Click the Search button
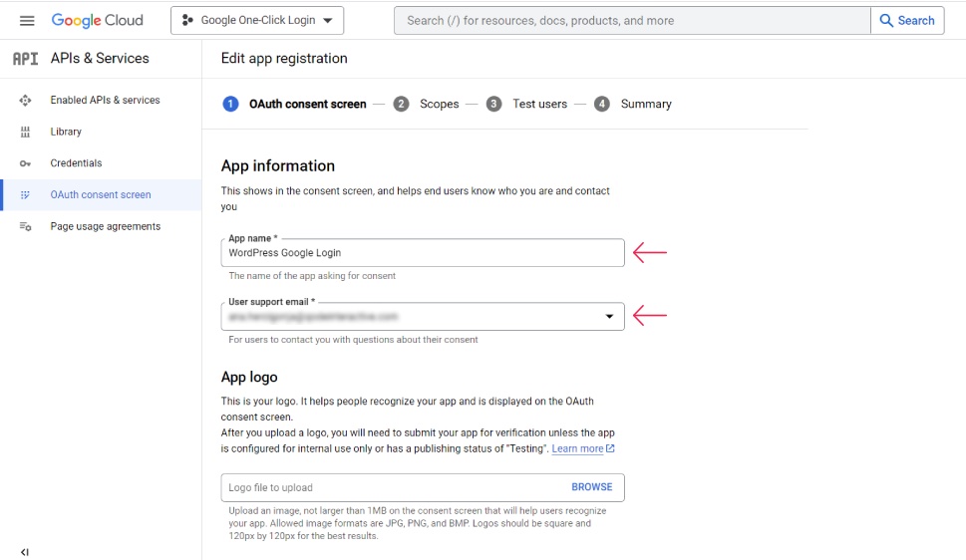Viewport: 966px width, 560px height. click(907, 20)
